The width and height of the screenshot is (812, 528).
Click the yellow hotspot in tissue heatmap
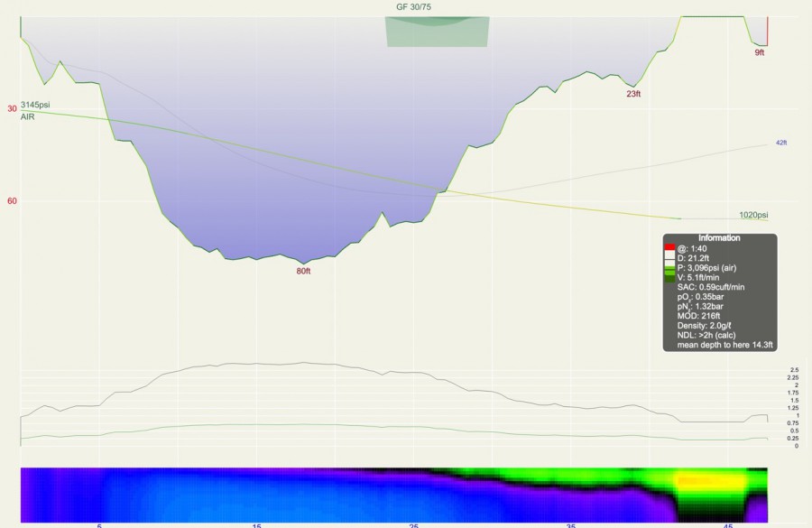click(x=695, y=481)
